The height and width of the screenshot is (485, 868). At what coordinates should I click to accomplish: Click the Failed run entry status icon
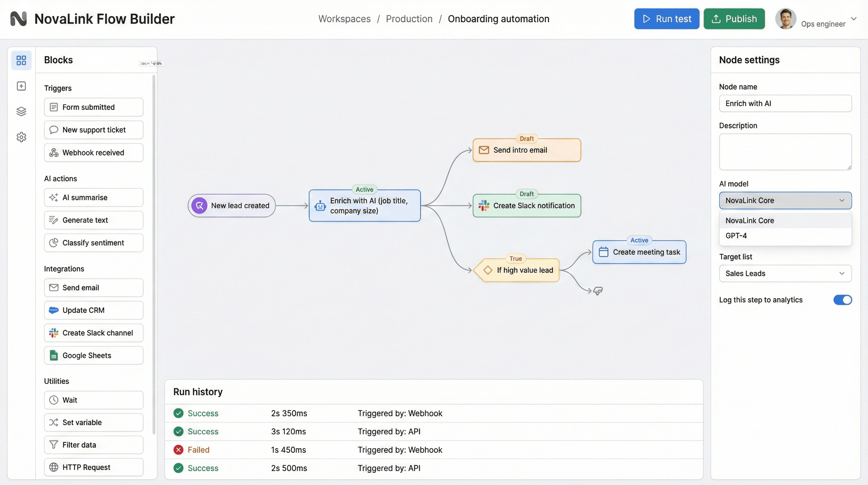[x=178, y=450]
